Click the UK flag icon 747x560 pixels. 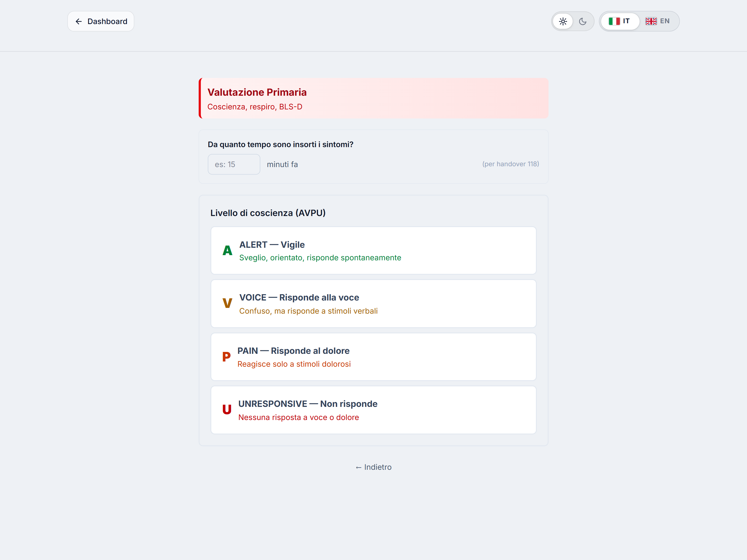[x=651, y=21]
